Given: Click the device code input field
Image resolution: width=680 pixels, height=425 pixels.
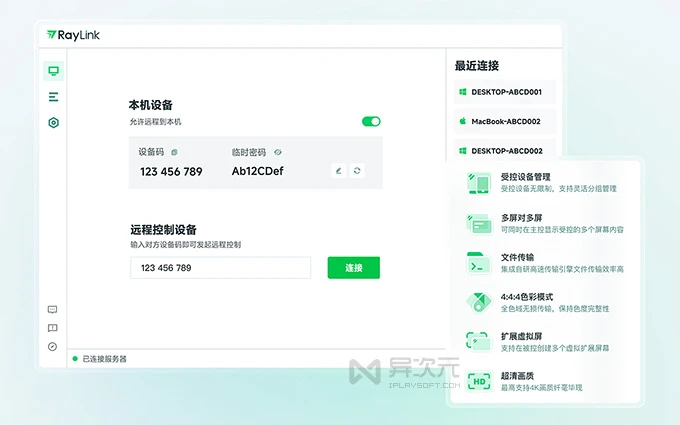Looking at the screenshot, I should [220, 268].
